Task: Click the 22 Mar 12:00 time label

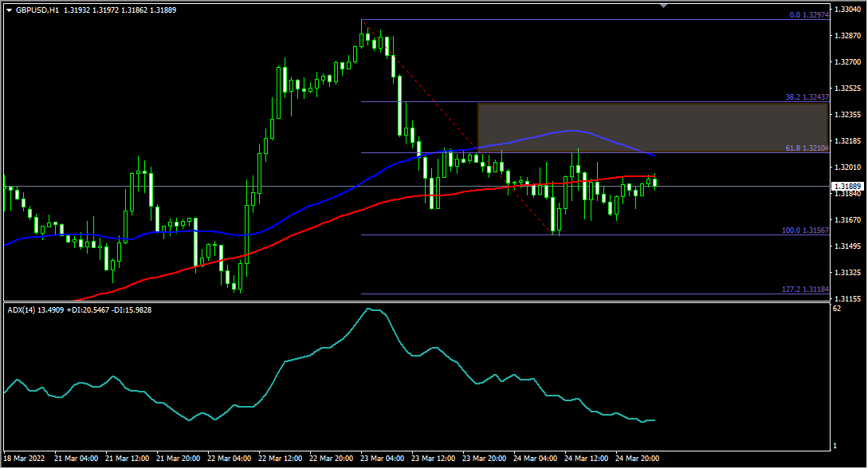Action: point(280,459)
